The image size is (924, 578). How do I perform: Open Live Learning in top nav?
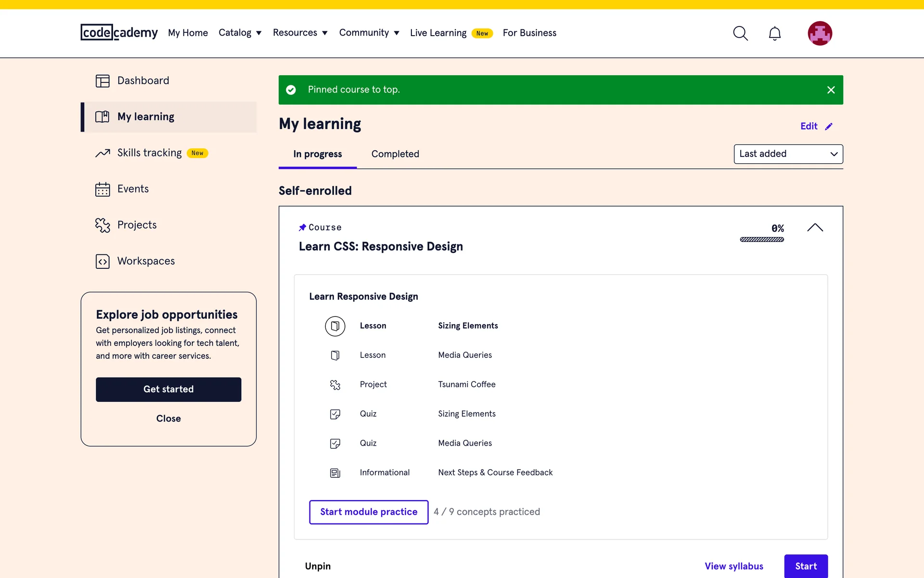(x=438, y=33)
